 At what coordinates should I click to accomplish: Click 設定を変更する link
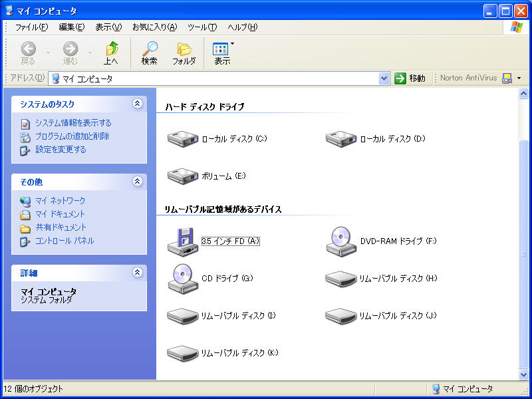pyautogui.click(x=61, y=150)
